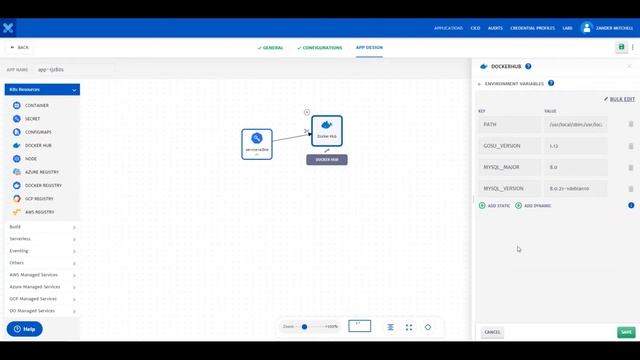Click the scissors icon on the connection line
This screenshot has height=360, width=640.
coord(306,131)
